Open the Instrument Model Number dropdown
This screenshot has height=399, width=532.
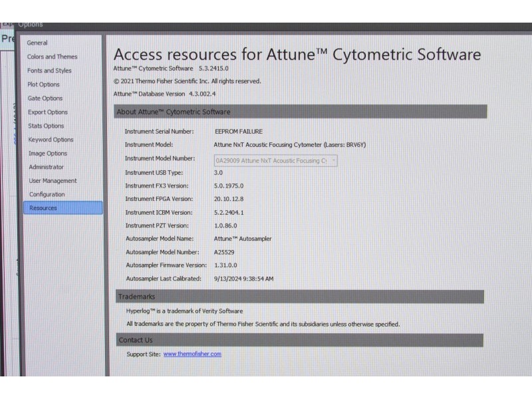[x=275, y=161]
